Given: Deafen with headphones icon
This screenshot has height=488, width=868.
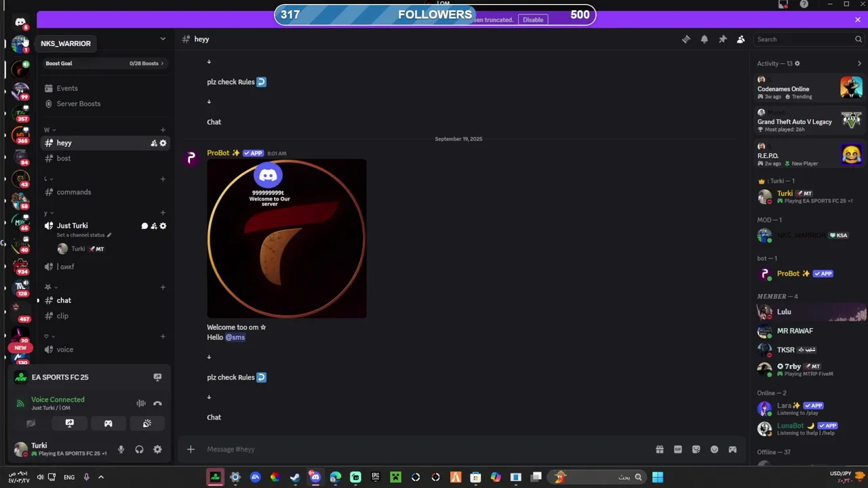Looking at the screenshot, I should [139, 449].
